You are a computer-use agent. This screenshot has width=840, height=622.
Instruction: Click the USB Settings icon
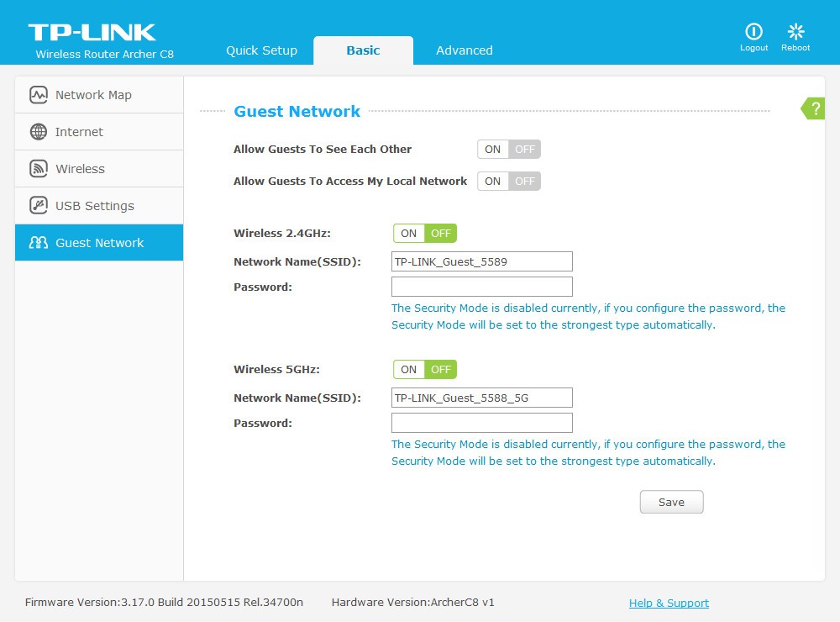click(38, 206)
